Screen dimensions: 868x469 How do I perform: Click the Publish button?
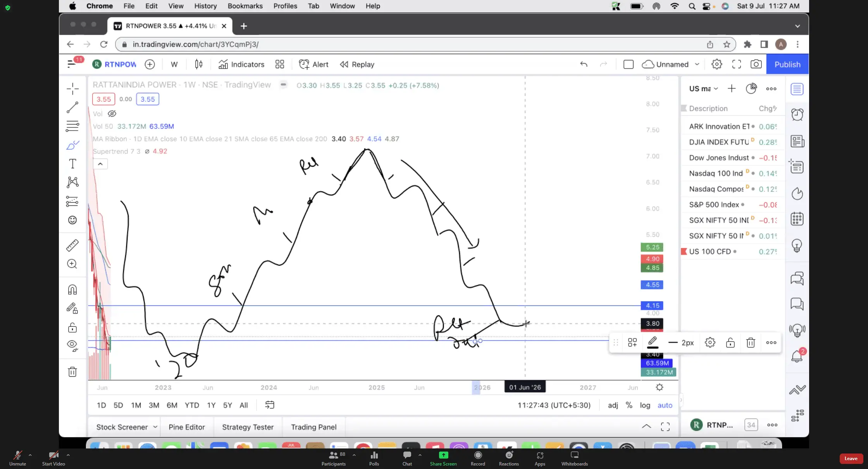point(787,64)
